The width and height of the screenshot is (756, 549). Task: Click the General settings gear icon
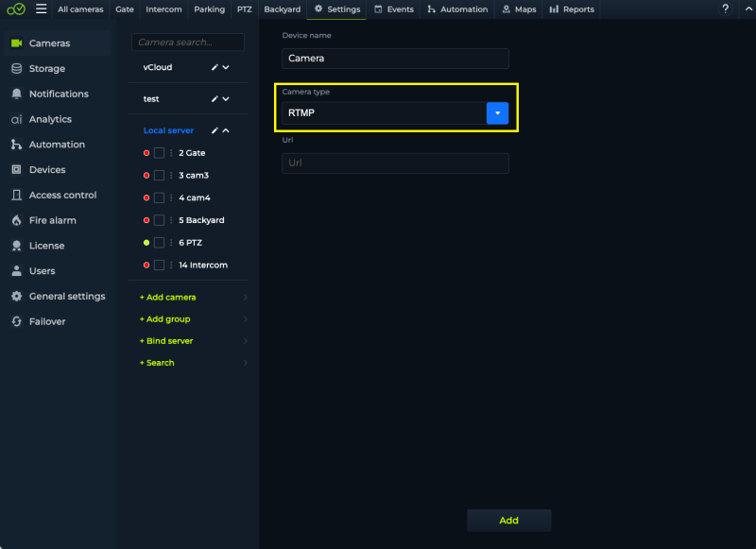pyautogui.click(x=16, y=296)
